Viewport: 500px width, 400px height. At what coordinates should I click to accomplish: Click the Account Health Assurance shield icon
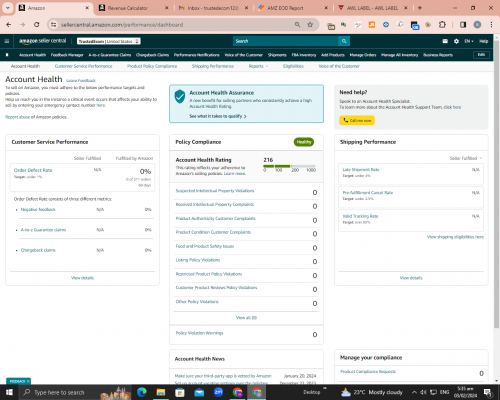180,96
